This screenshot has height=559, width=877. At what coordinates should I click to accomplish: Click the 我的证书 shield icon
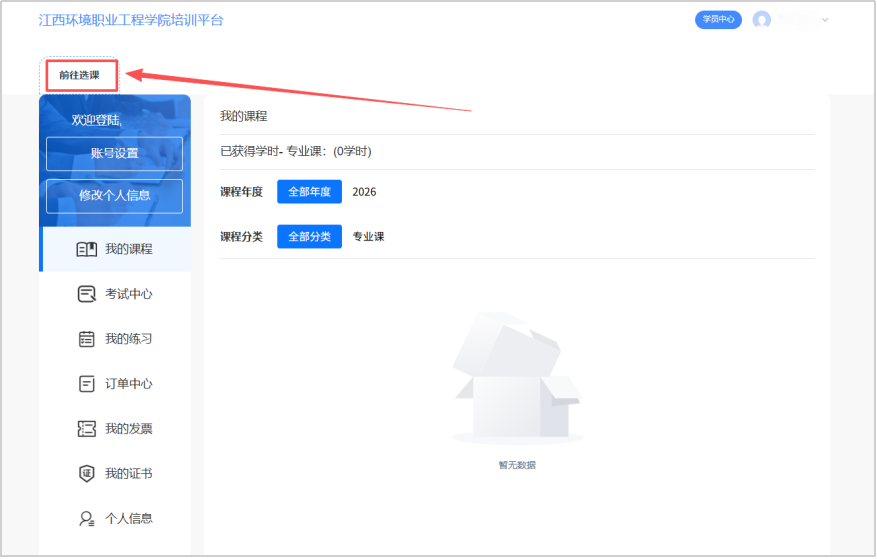(86, 473)
